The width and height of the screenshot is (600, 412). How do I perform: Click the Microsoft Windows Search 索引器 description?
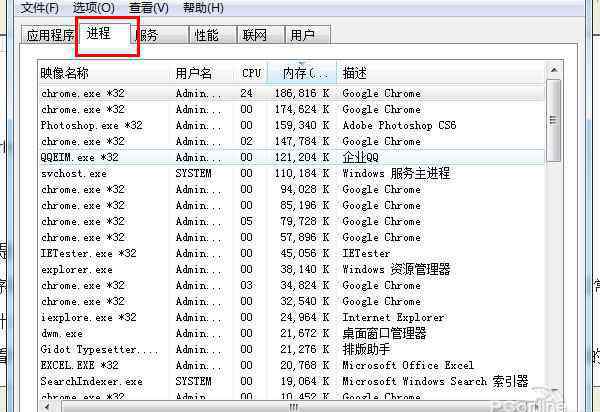coord(435,381)
